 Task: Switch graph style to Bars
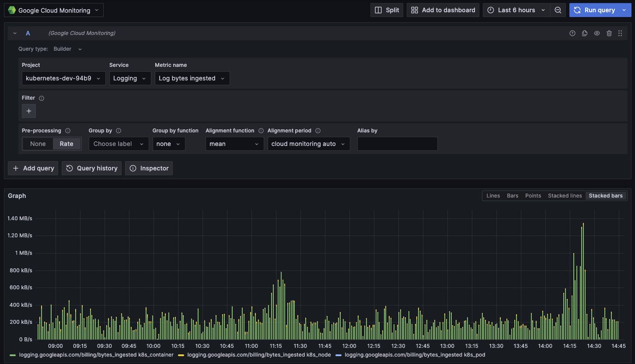pyautogui.click(x=513, y=196)
